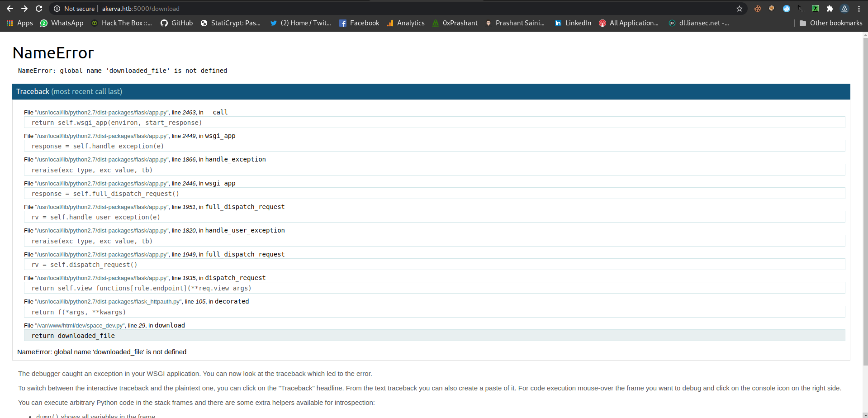868x418 pixels.
Task: Open the GitHub bookmark
Action: tap(176, 23)
